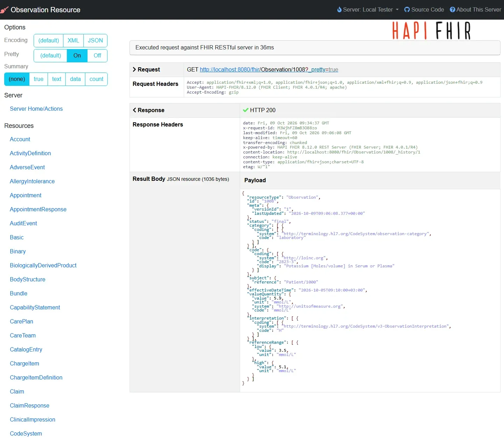Open the Claim resource

pyautogui.click(x=17, y=392)
